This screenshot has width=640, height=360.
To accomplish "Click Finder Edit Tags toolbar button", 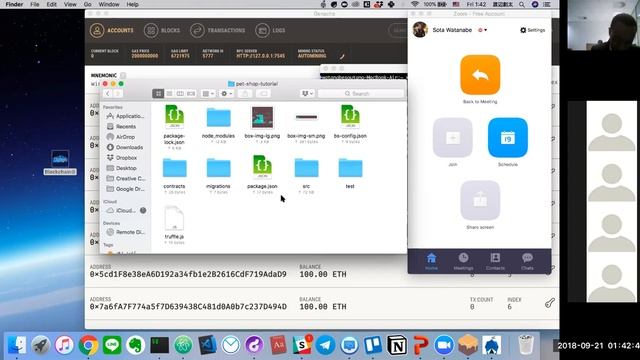I will [x=264, y=94].
